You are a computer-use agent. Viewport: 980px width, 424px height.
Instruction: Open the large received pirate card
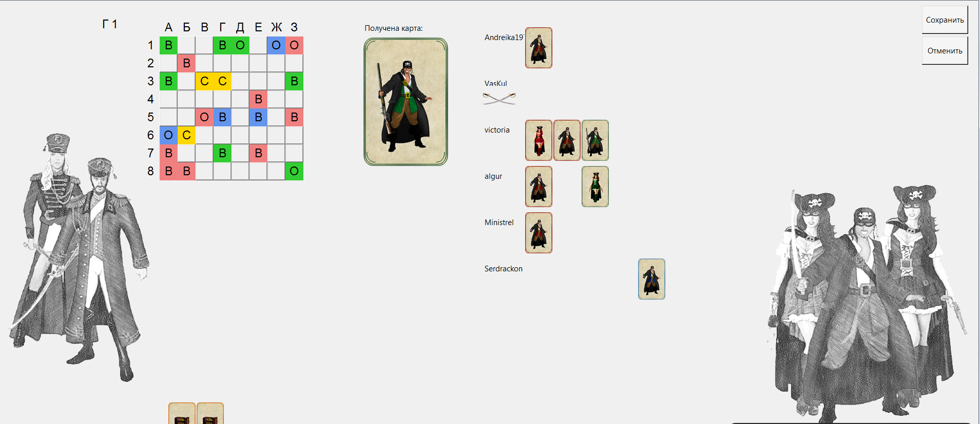click(x=406, y=102)
